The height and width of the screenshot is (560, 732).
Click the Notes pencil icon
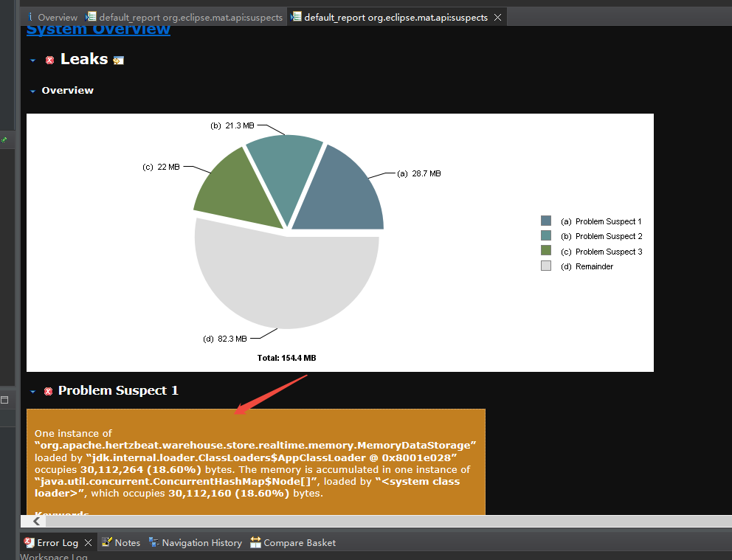point(107,542)
